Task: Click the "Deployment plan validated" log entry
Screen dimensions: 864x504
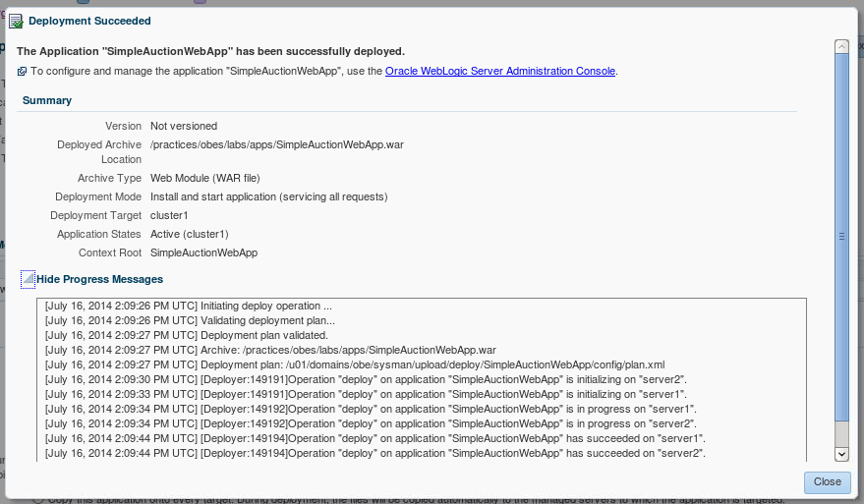Action: (187, 335)
